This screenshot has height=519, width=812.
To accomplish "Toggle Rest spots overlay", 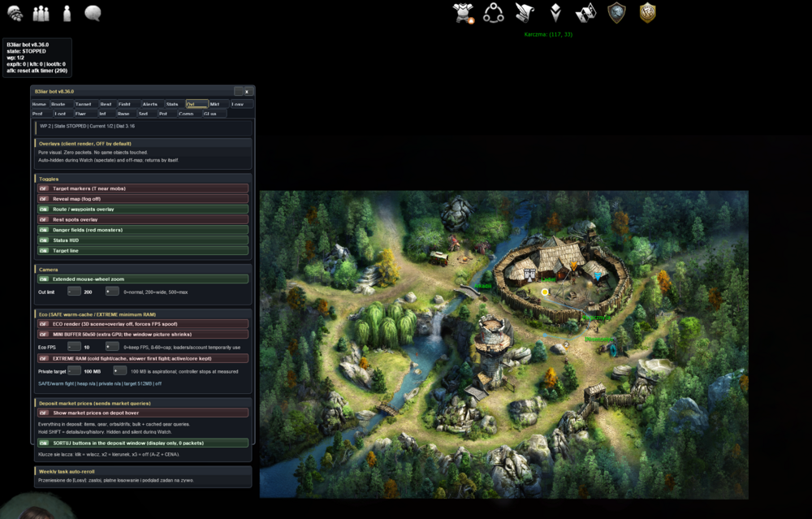I will (x=143, y=219).
